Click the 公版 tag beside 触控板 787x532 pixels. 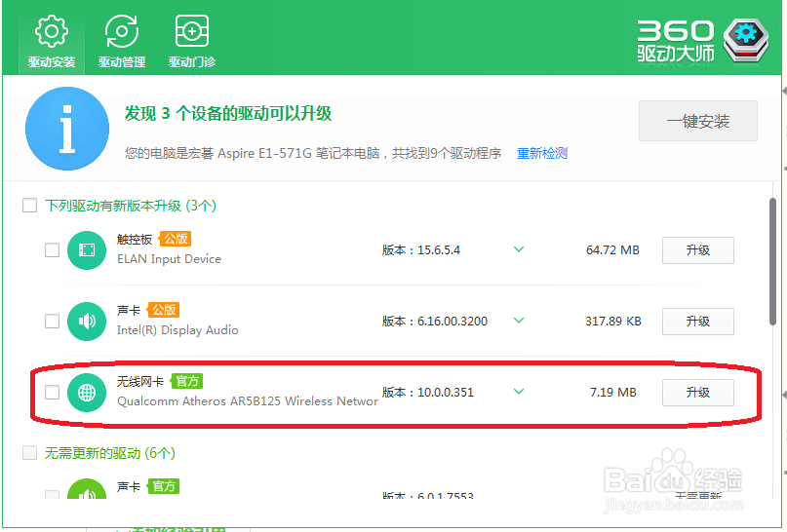pos(176,239)
